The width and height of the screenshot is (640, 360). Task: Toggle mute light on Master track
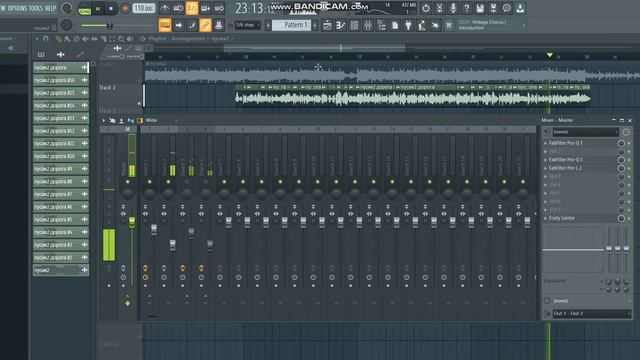click(127, 182)
